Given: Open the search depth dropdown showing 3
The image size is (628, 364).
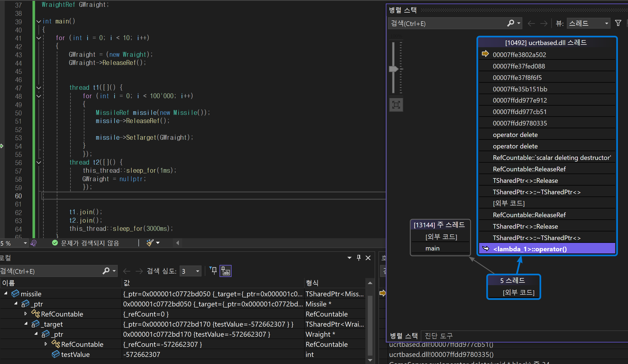Looking at the screenshot, I should click(190, 271).
